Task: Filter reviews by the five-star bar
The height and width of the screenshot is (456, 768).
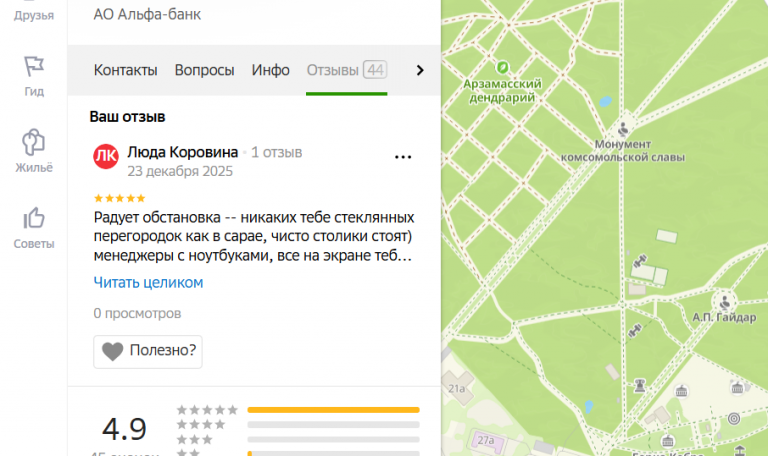Action: [334, 409]
